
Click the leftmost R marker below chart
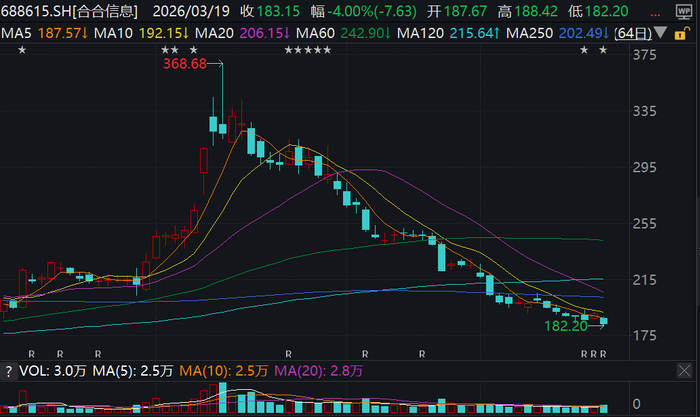31,354
